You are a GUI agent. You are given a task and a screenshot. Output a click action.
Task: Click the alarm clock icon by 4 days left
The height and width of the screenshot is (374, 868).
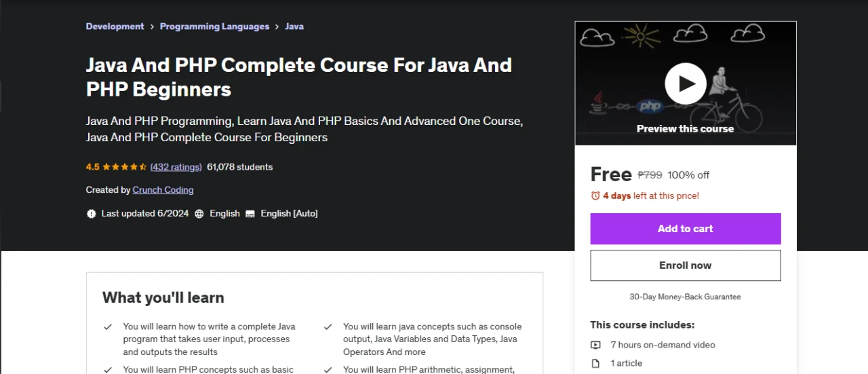pyautogui.click(x=595, y=195)
